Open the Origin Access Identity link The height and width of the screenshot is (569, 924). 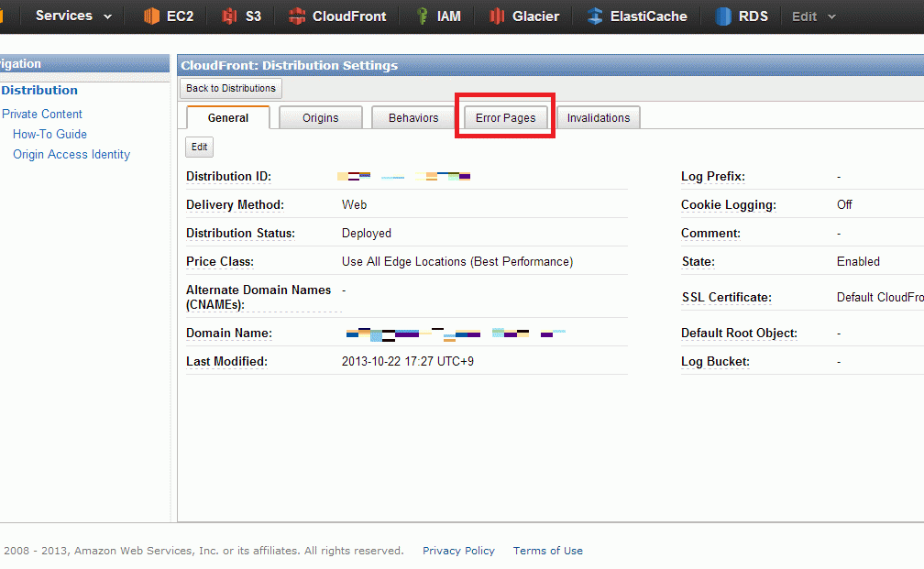[71, 154]
